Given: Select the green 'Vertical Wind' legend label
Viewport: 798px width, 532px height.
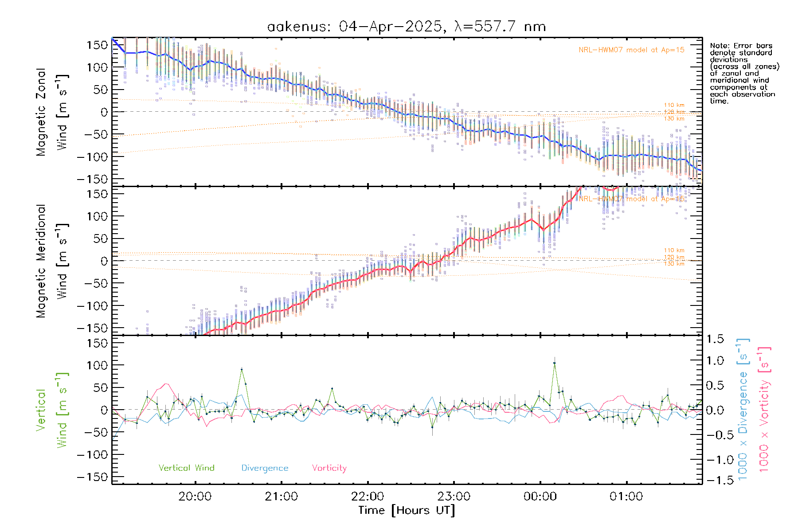Looking at the screenshot, I should pos(186,468).
